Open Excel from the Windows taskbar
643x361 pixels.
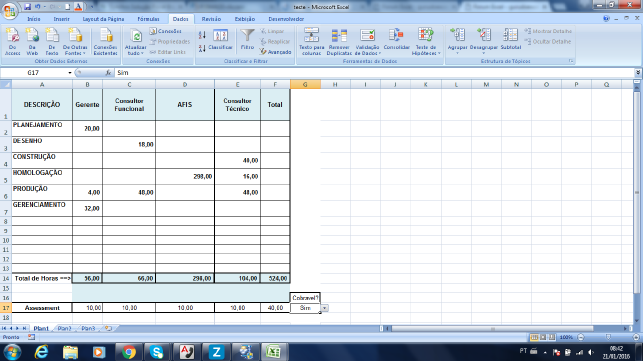[x=273, y=352]
